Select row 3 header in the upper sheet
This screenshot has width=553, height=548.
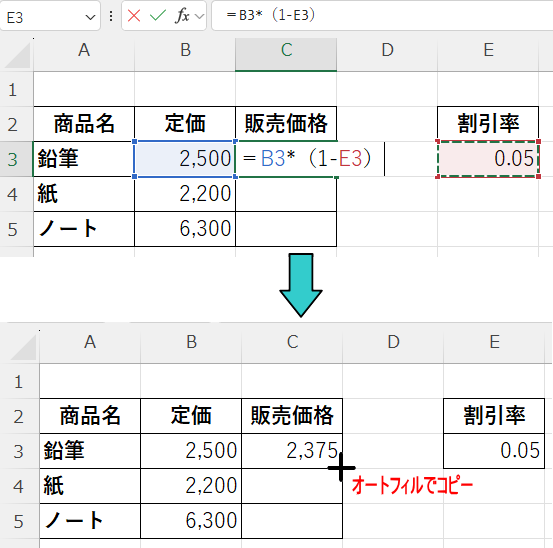[x=16, y=159]
